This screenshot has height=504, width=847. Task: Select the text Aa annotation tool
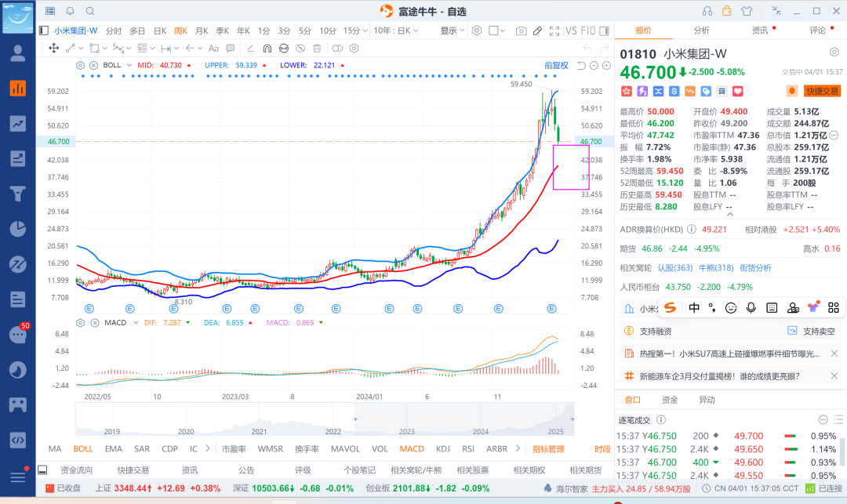point(213,49)
